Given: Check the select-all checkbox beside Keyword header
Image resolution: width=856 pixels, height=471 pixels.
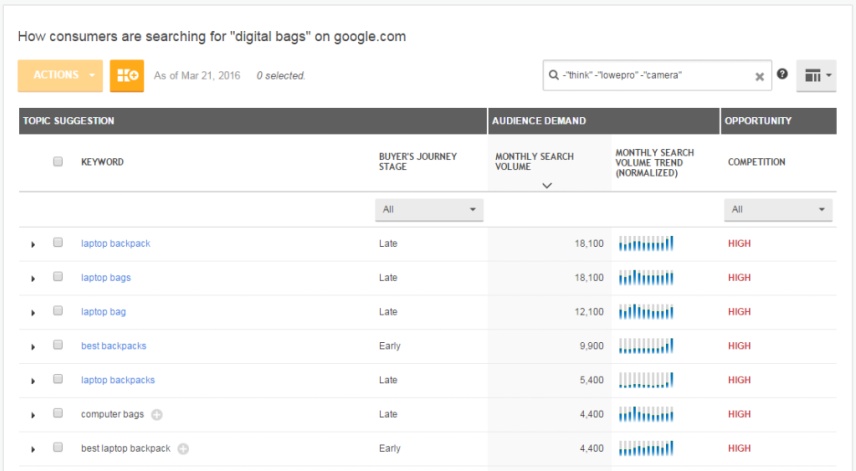Looking at the screenshot, I should point(58,161).
